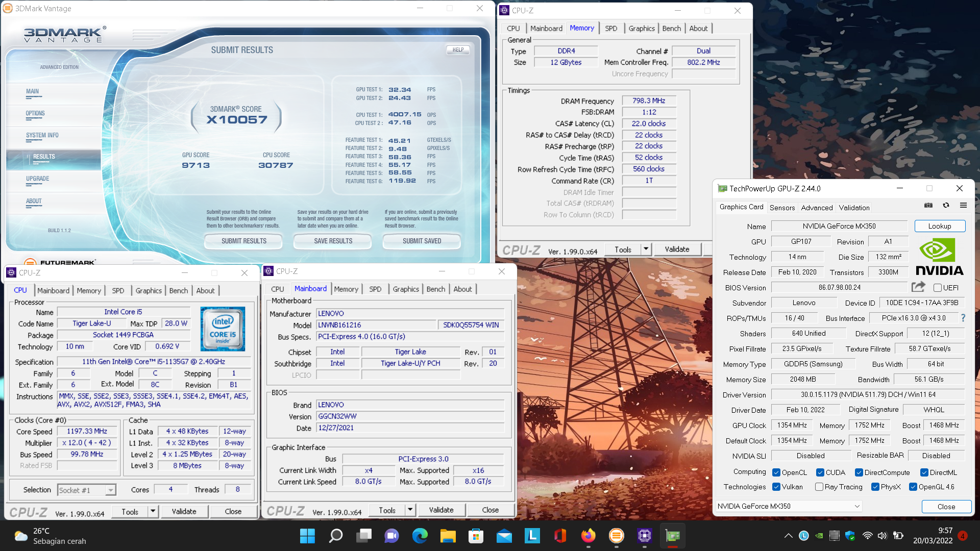
Task: Open the Validation tab in GPU-Z
Action: (854, 208)
